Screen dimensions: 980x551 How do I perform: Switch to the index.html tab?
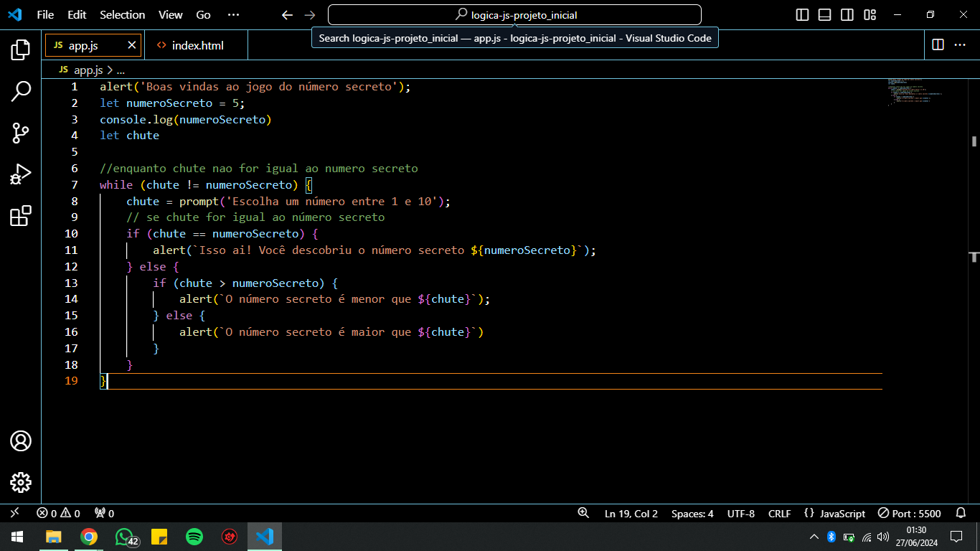pyautogui.click(x=196, y=45)
